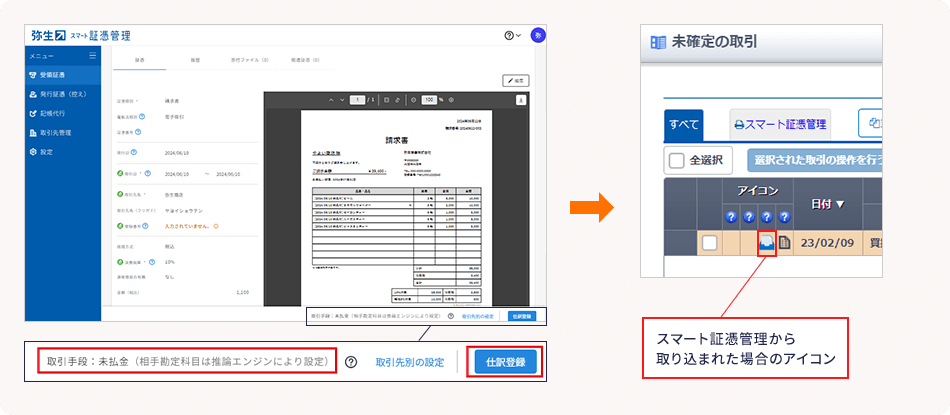Click the enlarged 仕訳登録 button
The height and width of the screenshot is (415, 950).
505,362
